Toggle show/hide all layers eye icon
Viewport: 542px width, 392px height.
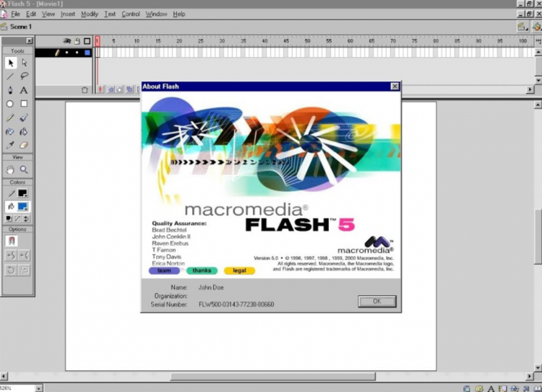pyautogui.click(x=67, y=41)
